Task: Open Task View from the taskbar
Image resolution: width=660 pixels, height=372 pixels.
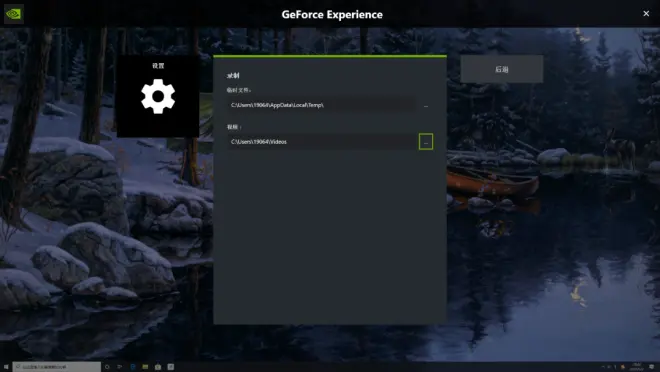Action: point(120,367)
